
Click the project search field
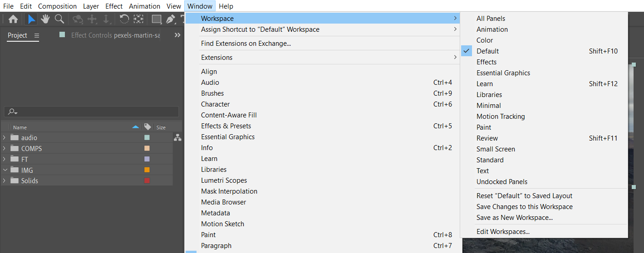92,112
